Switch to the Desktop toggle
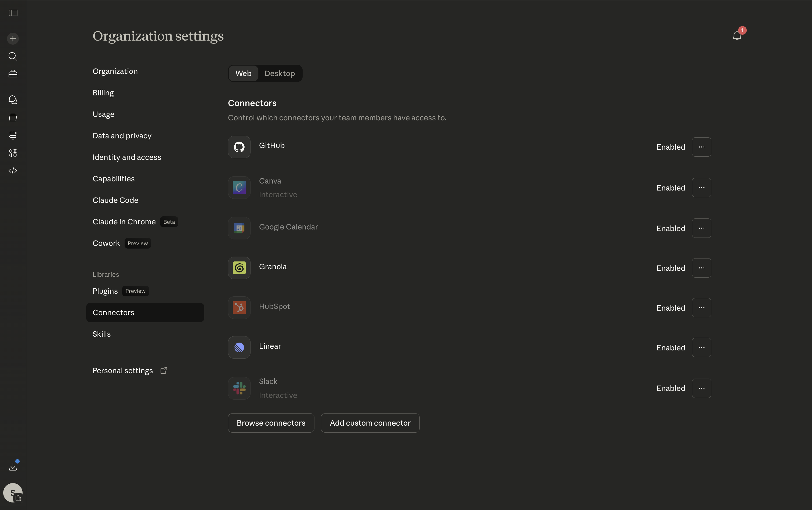The height and width of the screenshot is (510, 812). click(280, 74)
